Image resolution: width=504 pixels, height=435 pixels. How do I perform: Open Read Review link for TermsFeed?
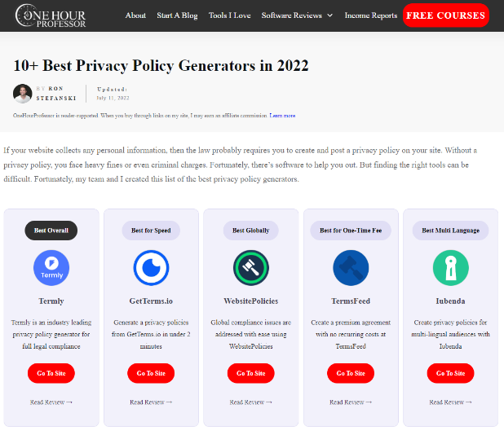point(351,402)
